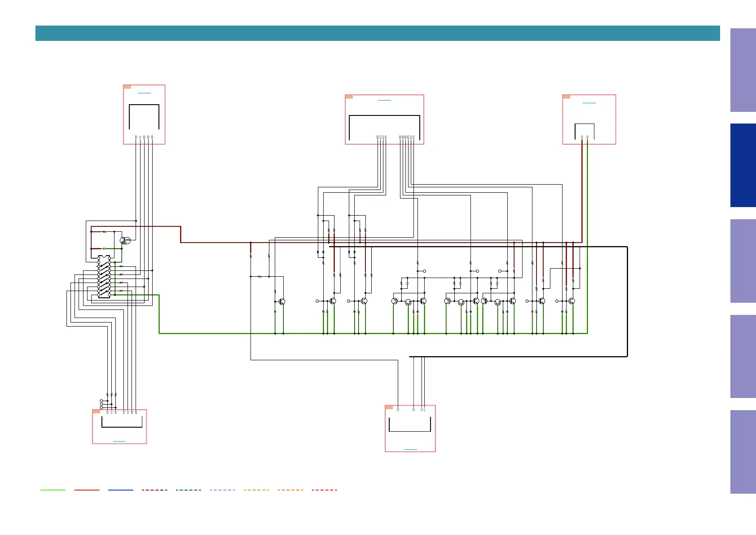This screenshot has height=535, width=756.
Task: Open the dark blue active side tab
Action: coord(743,165)
